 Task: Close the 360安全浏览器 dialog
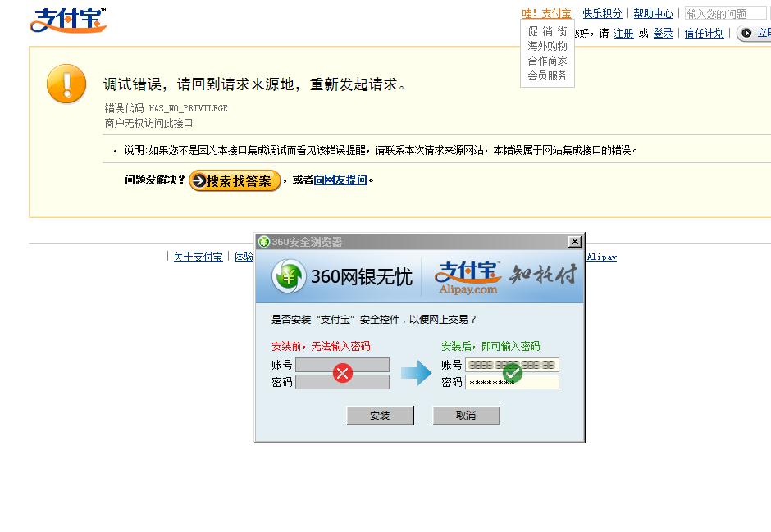(574, 241)
